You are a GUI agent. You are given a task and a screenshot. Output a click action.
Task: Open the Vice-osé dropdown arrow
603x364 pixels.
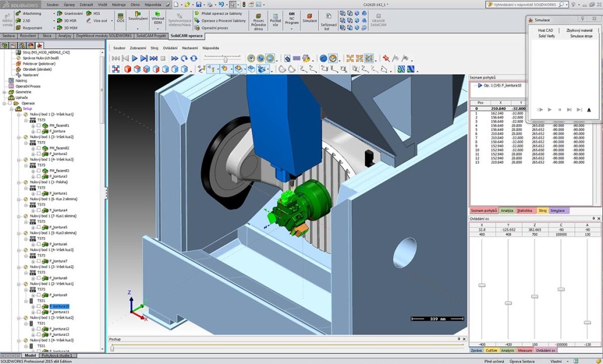coord(112,20)
